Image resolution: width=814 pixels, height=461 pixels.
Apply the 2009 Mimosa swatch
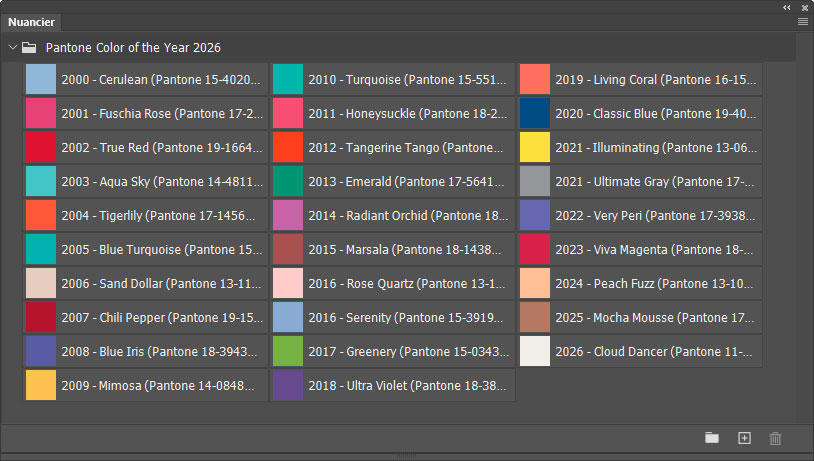pyautogui.click(x=41, y=385)
